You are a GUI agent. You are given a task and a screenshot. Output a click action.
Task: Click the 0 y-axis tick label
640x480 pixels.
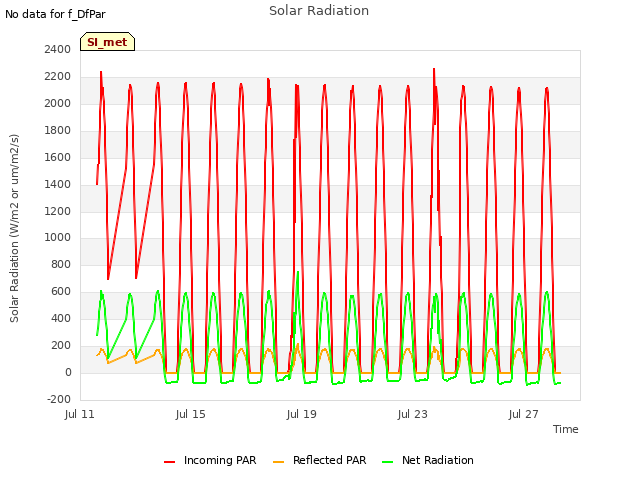pos(68,372)
